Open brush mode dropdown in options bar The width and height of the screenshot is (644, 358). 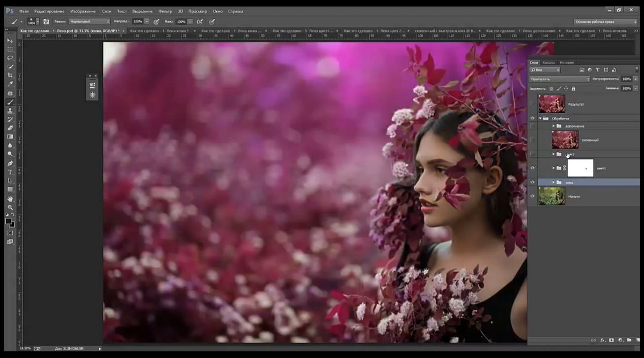89,21
